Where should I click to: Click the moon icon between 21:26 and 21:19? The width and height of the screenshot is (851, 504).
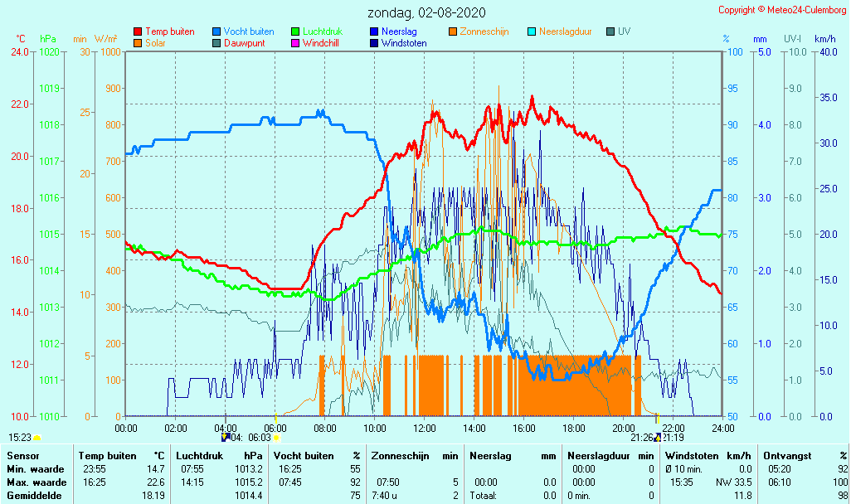click(658, 437)
